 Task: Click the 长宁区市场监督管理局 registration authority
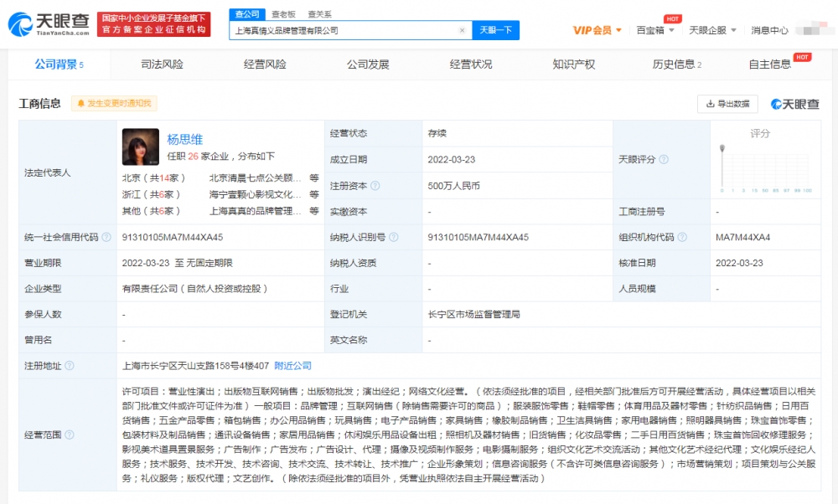474,315
